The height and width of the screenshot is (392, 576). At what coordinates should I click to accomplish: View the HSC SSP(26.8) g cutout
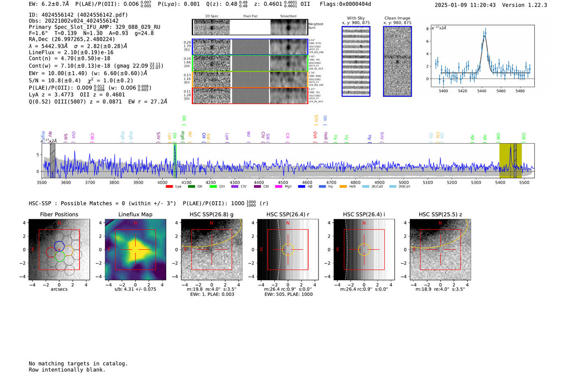[211, 250]
